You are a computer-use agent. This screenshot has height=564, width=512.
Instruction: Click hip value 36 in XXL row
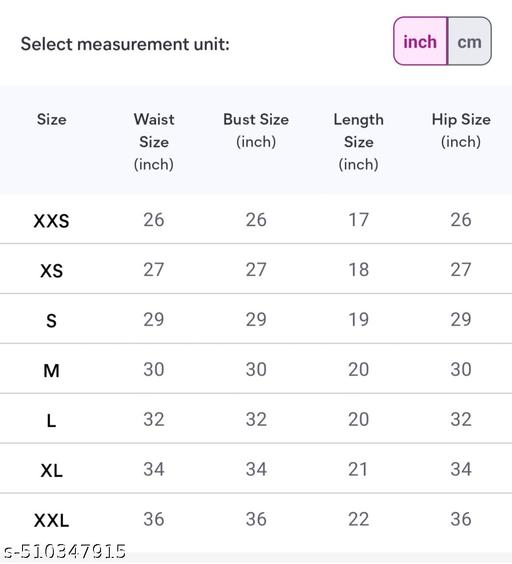coord(461,519)
